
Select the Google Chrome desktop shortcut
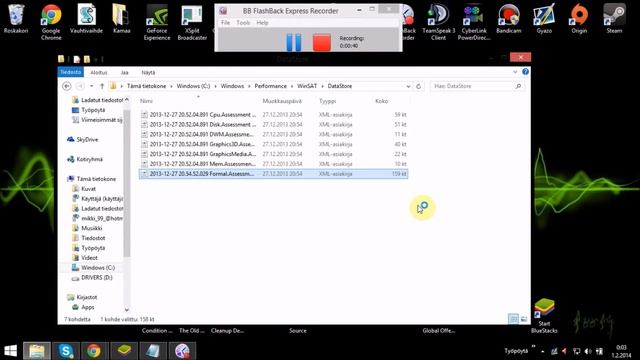[x=51, y=22]
